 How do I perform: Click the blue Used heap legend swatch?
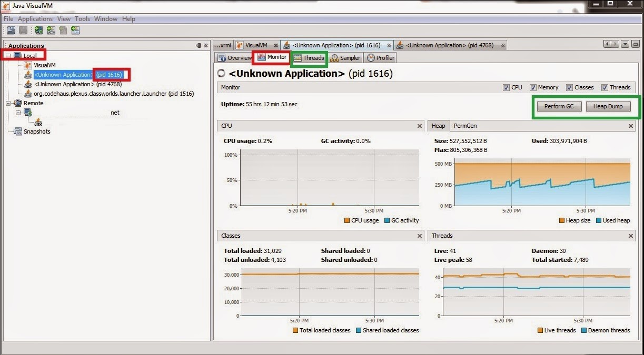click(599, 220)
